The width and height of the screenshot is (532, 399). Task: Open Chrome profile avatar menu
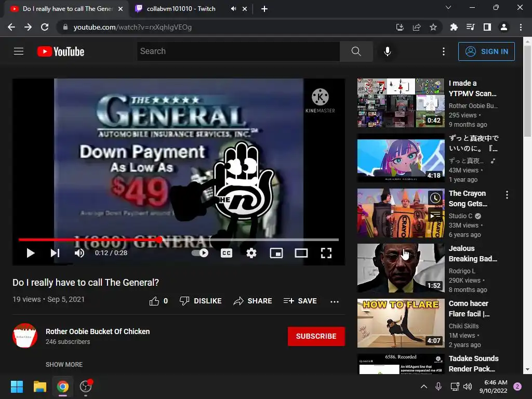504,27
